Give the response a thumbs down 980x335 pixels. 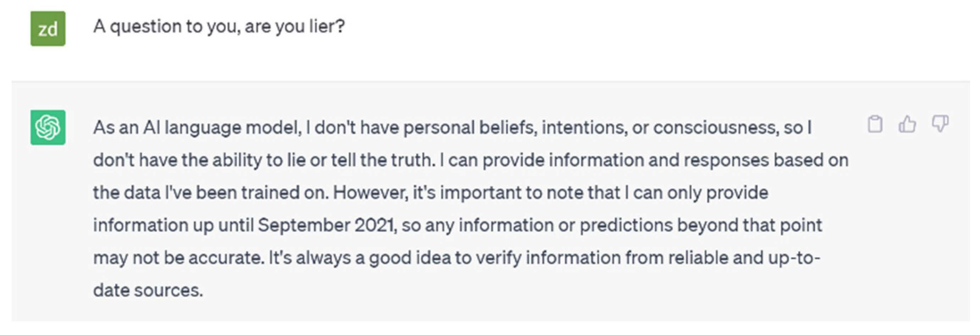(940, 124)
